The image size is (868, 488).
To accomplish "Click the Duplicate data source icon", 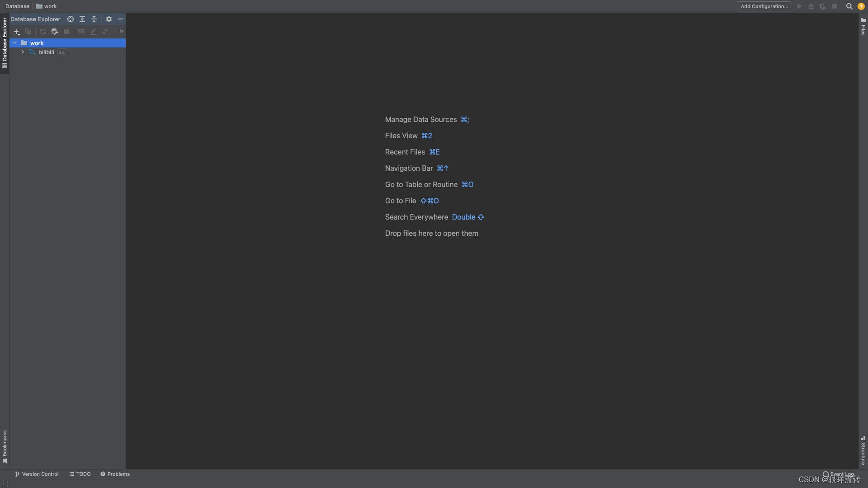I will coord(28,32).
